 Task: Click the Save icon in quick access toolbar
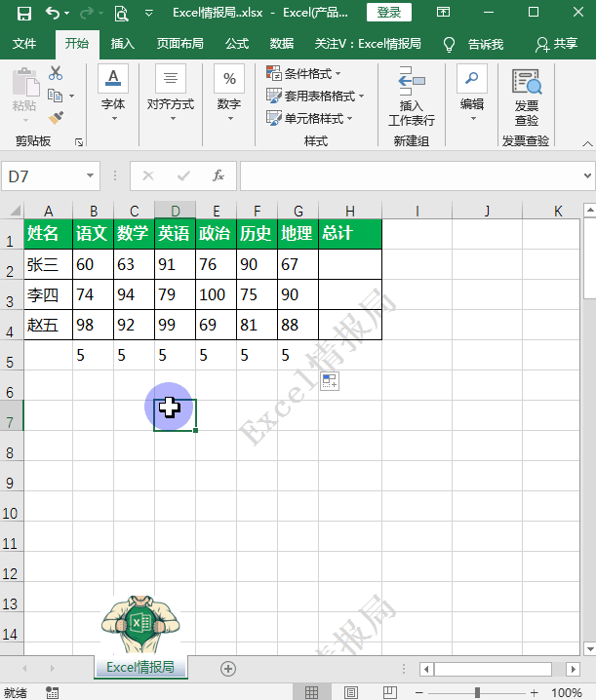24,13
